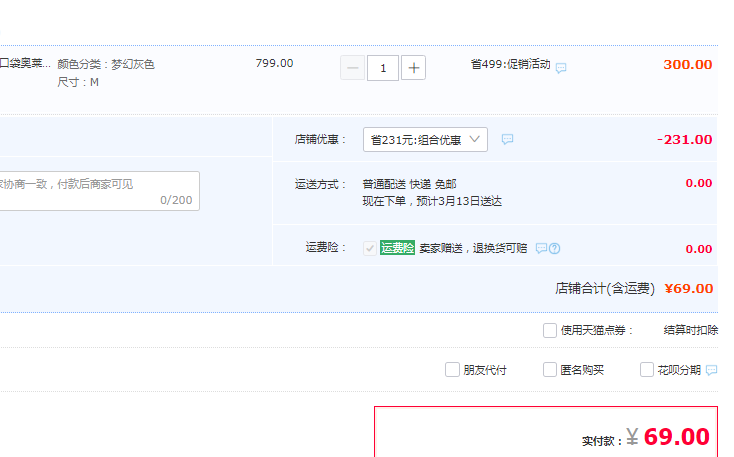Click the item subtotal 300.00
The width and height of the screenshot is (734, 457).
click(x=688, y=65)
